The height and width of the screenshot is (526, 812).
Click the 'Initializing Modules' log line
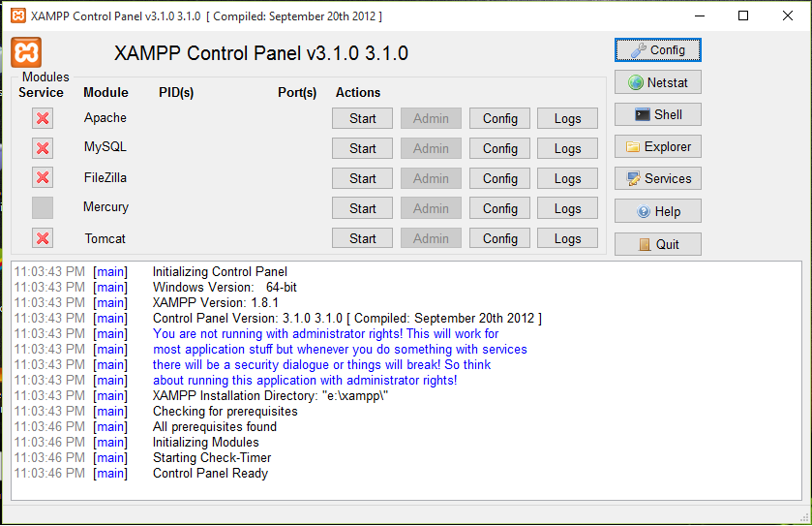coord(205,442)
